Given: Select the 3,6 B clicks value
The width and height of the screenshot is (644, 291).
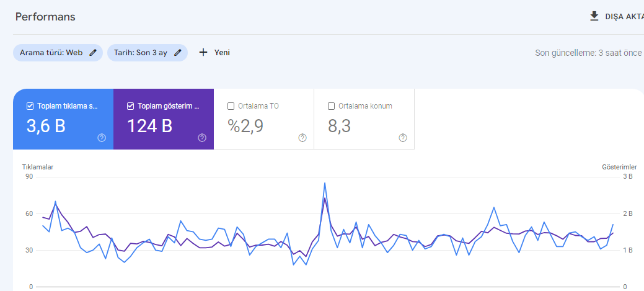Looking at the screenshot, I should tap(46, 126).
